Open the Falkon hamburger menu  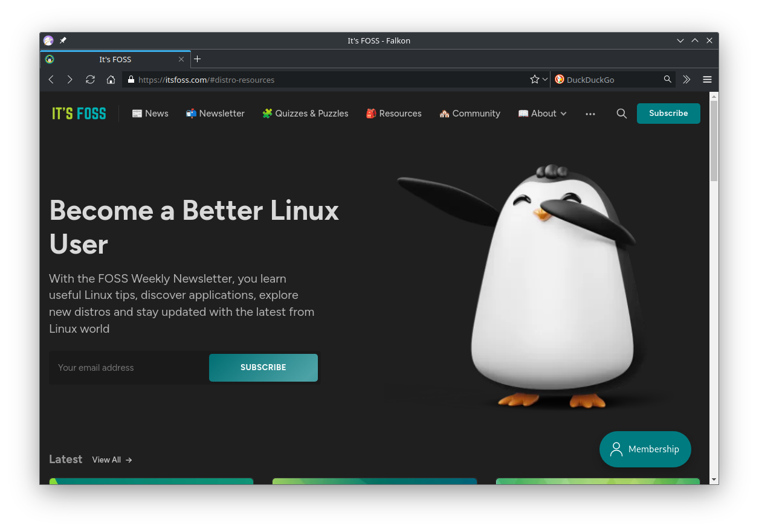click(x=707, y=79)
